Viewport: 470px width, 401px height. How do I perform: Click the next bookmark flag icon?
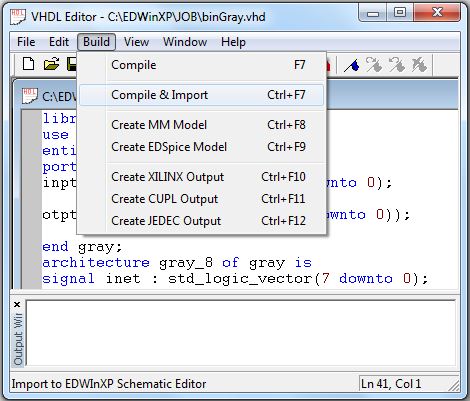(x=374, y=64)
